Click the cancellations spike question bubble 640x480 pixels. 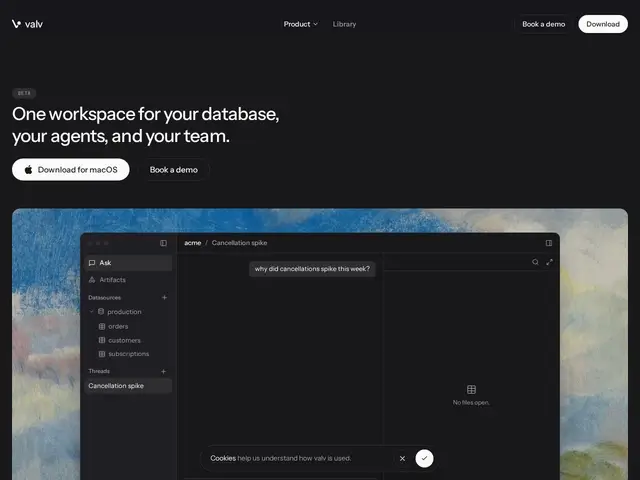tap(312, 269)
